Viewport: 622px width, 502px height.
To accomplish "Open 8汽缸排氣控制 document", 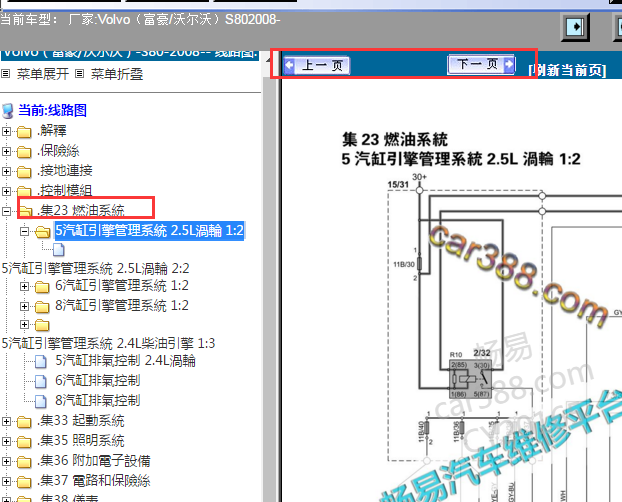I will pos(98,400).
